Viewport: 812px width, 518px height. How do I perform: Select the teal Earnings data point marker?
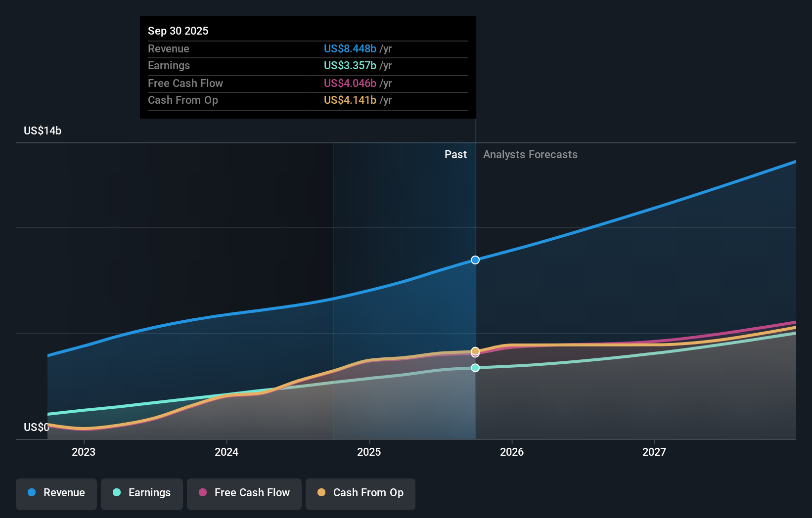click(475, 367)
